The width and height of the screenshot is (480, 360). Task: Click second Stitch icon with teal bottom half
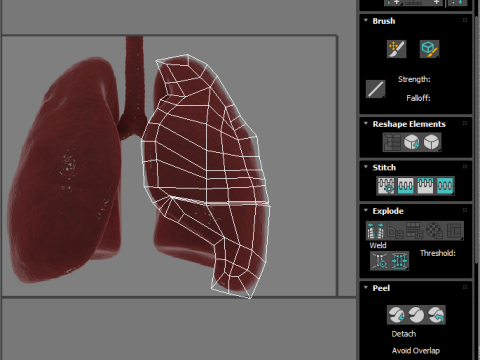(405, 186)
